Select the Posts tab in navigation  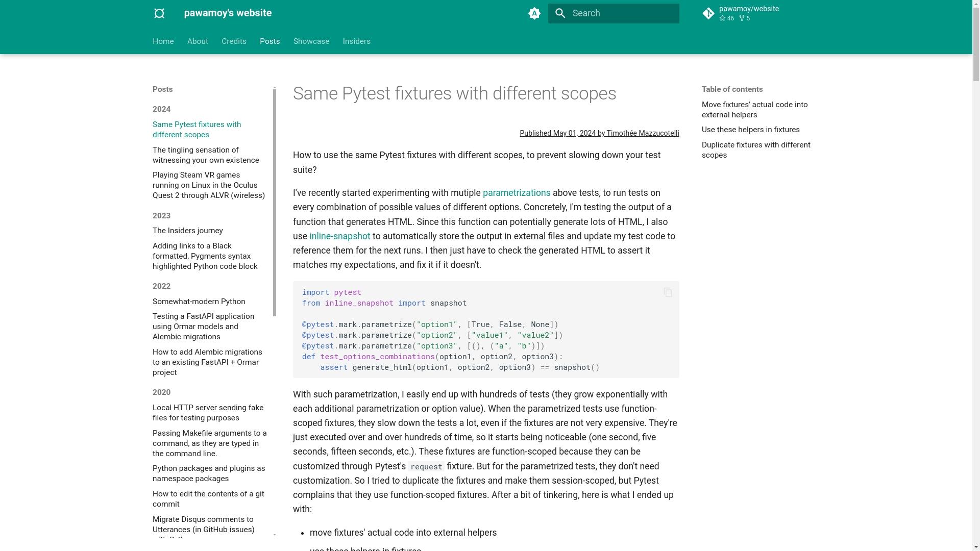pyautogui.click(x=269, y=41)
